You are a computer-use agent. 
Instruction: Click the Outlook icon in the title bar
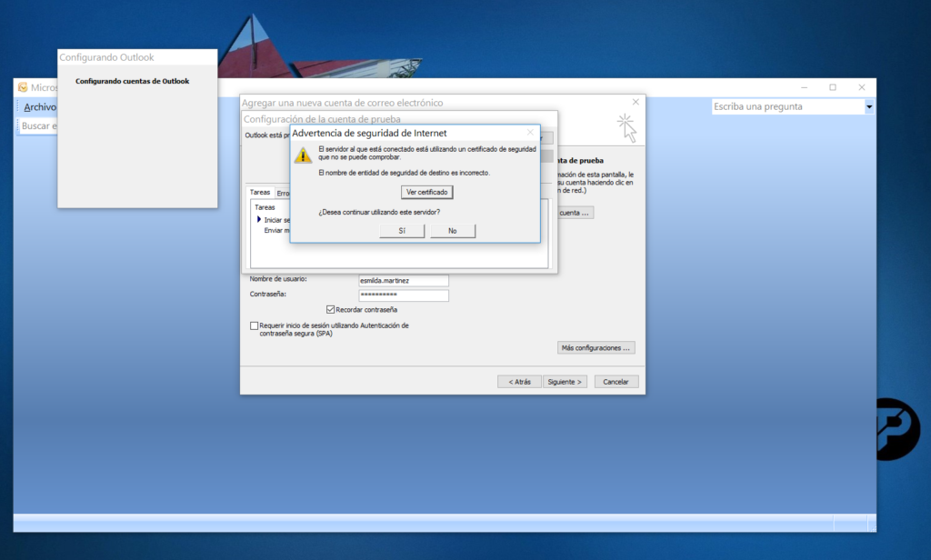(x=23, y=87)
